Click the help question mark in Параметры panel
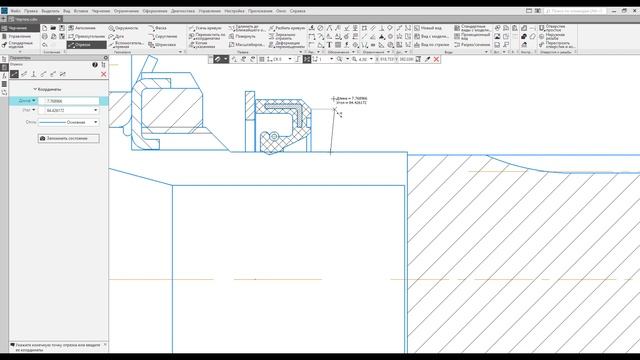Screen dimensions: 640x360 pos(95,64)
